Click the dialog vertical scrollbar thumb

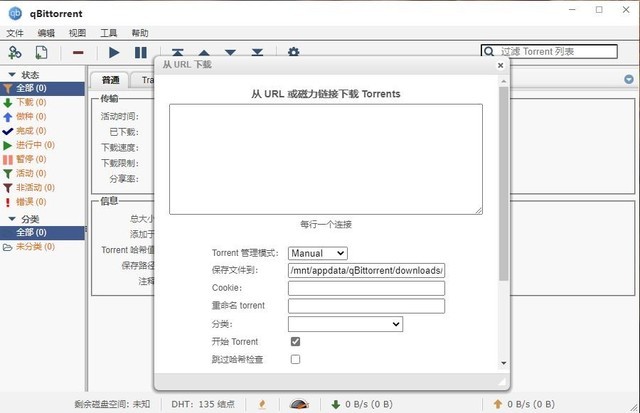(504, 183)
